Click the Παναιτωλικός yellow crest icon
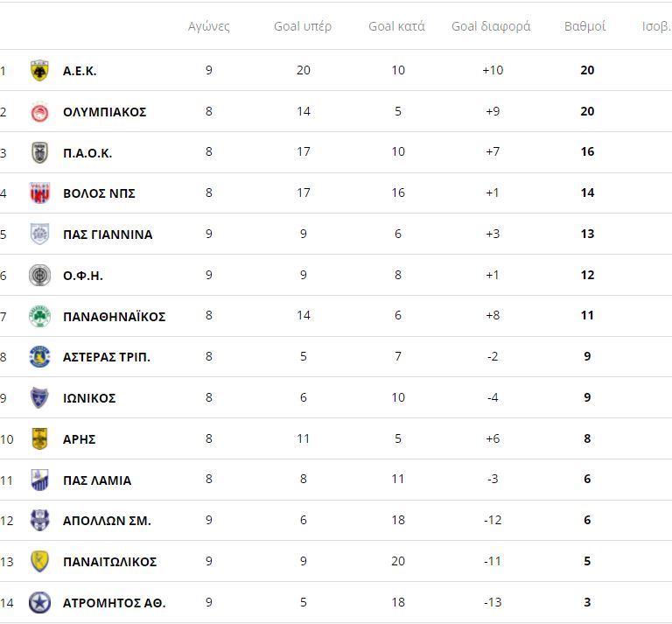 [x=39, y=561]
